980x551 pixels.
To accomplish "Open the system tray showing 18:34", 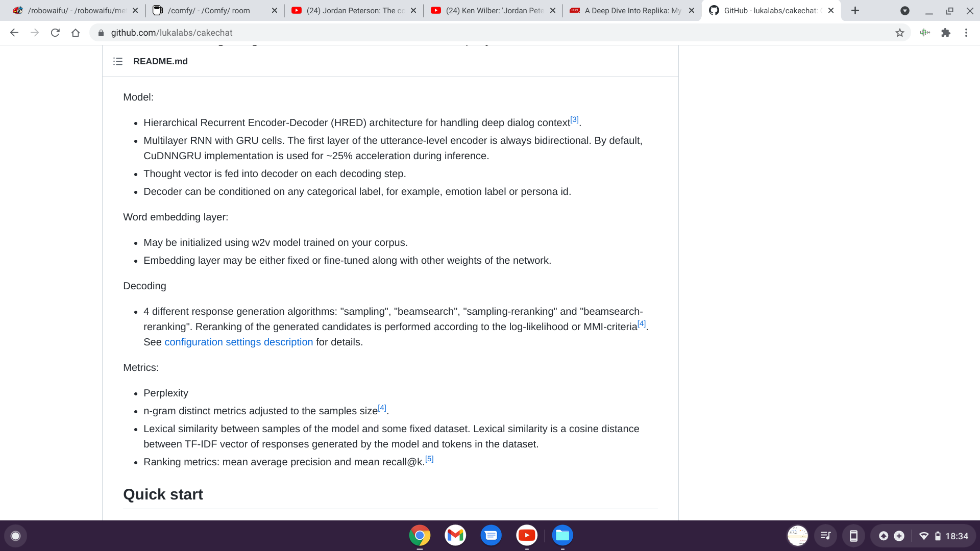I will [x=923, y=536].
